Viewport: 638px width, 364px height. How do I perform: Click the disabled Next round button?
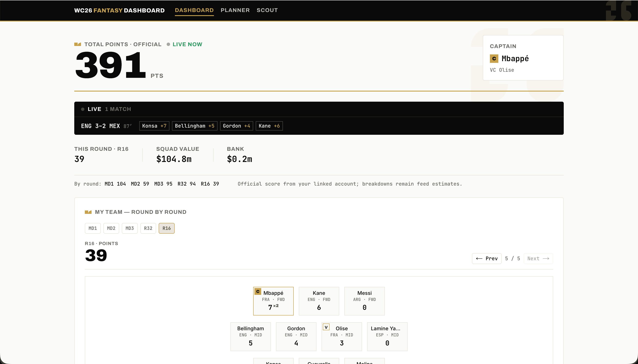(x=538, y=259)
